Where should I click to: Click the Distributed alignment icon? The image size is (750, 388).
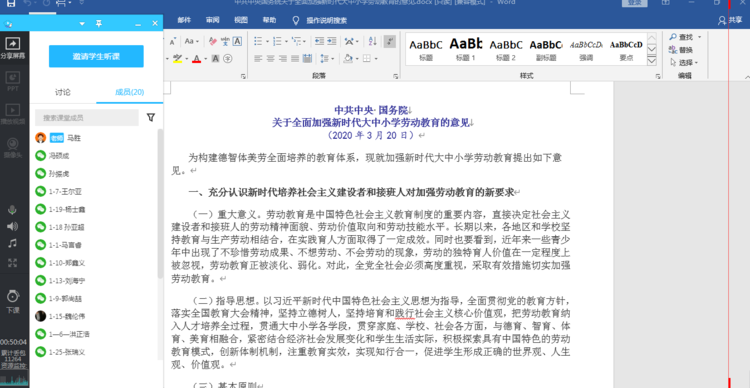click(x=307, y=58)
